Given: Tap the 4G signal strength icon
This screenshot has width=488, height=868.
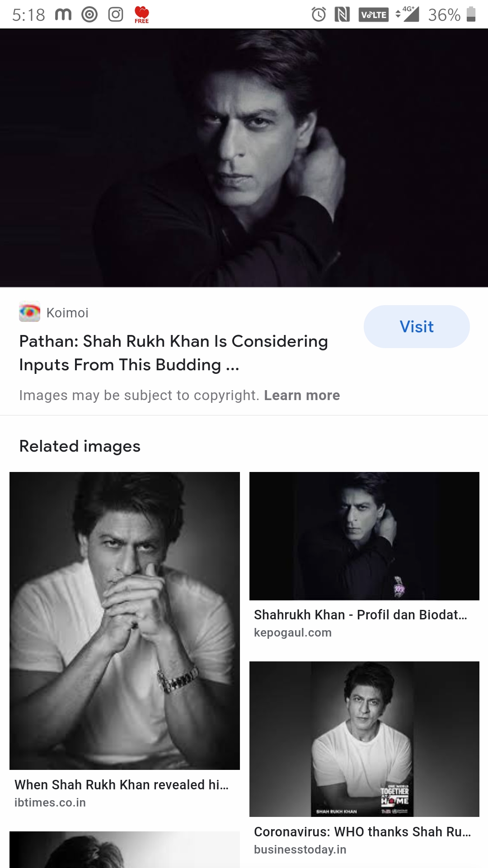Looking at the screenshot, I should click(x=408, y=14).
